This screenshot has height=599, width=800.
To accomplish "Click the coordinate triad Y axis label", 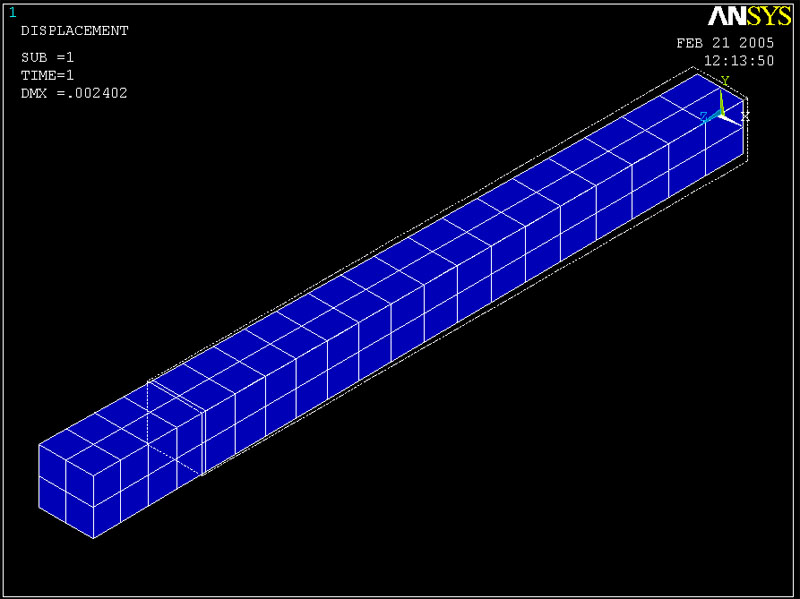I will coord(725,81).
